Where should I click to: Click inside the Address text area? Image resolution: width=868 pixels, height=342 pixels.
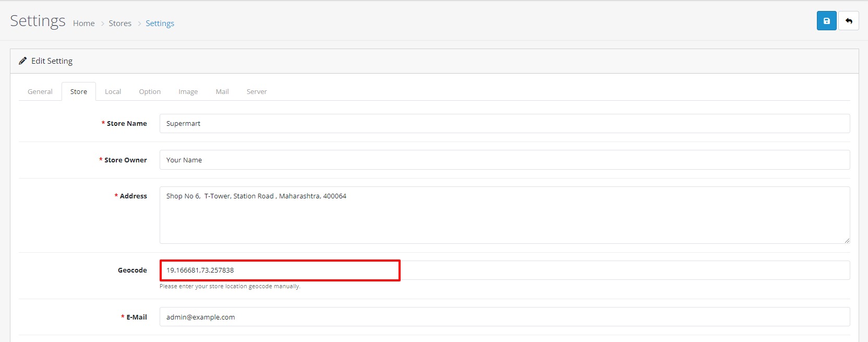504,215
